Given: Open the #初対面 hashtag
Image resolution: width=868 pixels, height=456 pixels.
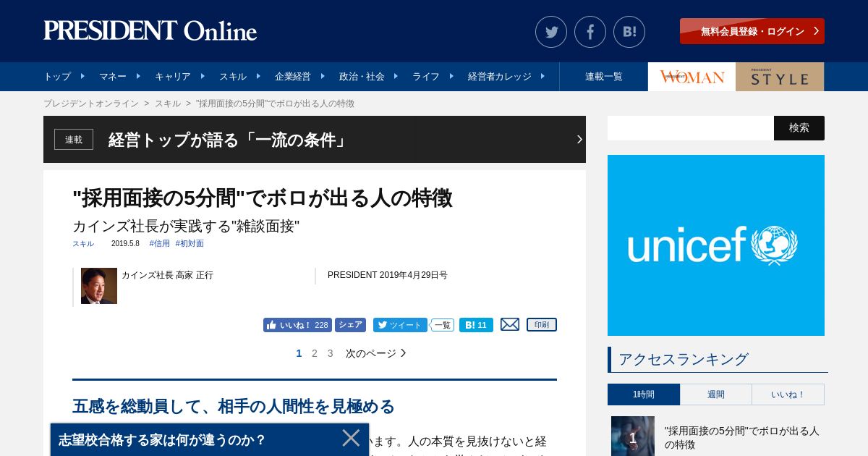Looking at the screenshot, I should [x=190, y=244].
